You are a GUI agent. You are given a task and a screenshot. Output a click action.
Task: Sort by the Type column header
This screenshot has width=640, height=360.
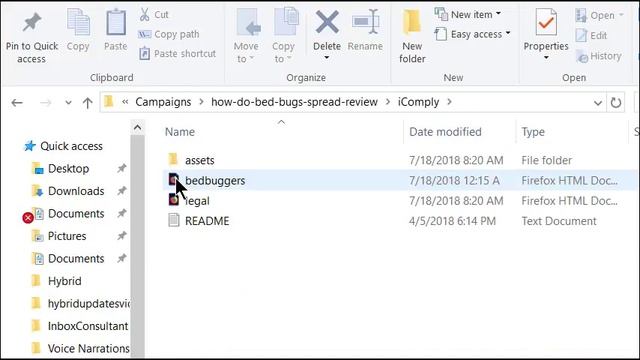point(533,132)
